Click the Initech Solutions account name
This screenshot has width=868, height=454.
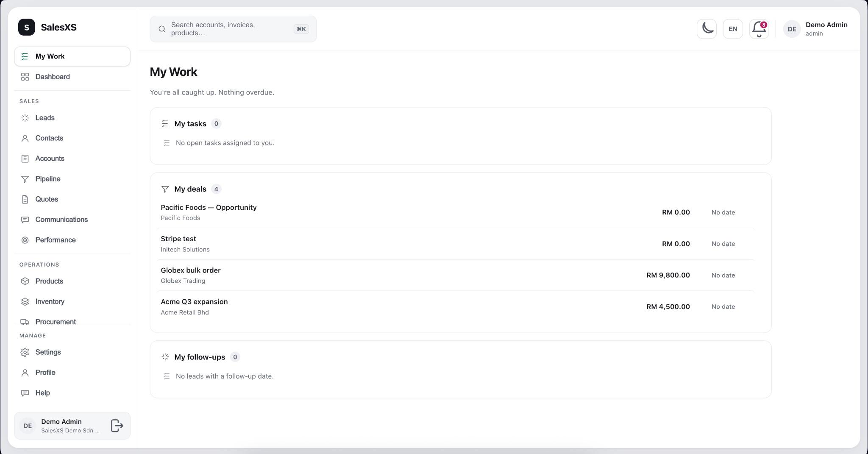click(x=185, y=250)
